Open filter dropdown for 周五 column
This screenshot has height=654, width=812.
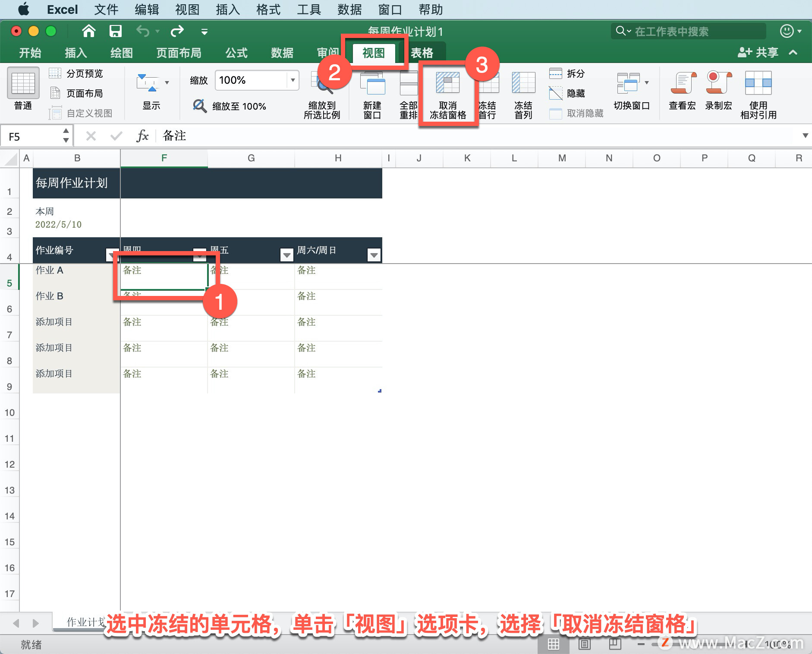point(286,255)
